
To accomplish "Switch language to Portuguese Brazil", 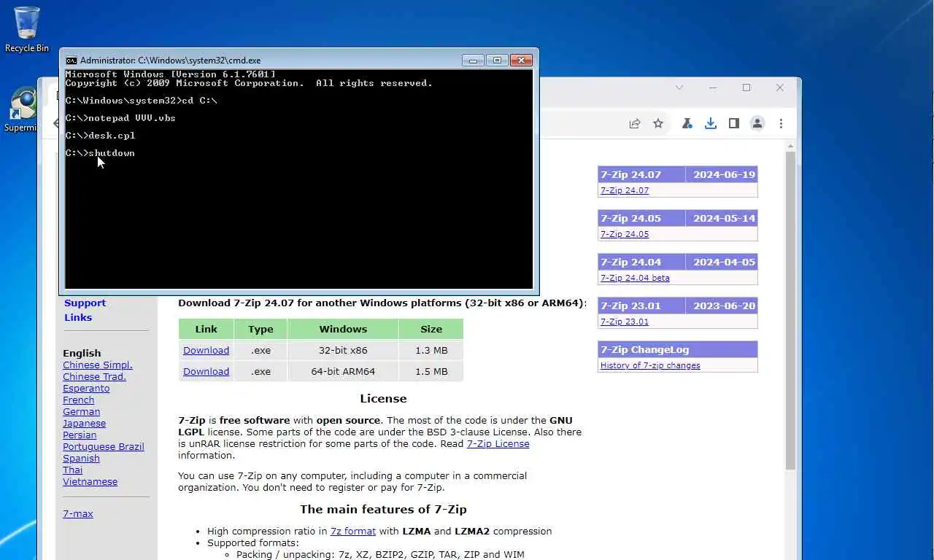I will [x=104, y=446].
